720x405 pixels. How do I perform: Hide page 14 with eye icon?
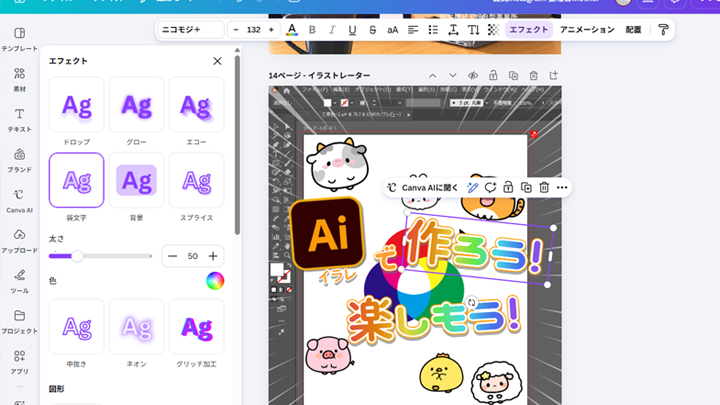coord(472,75)
